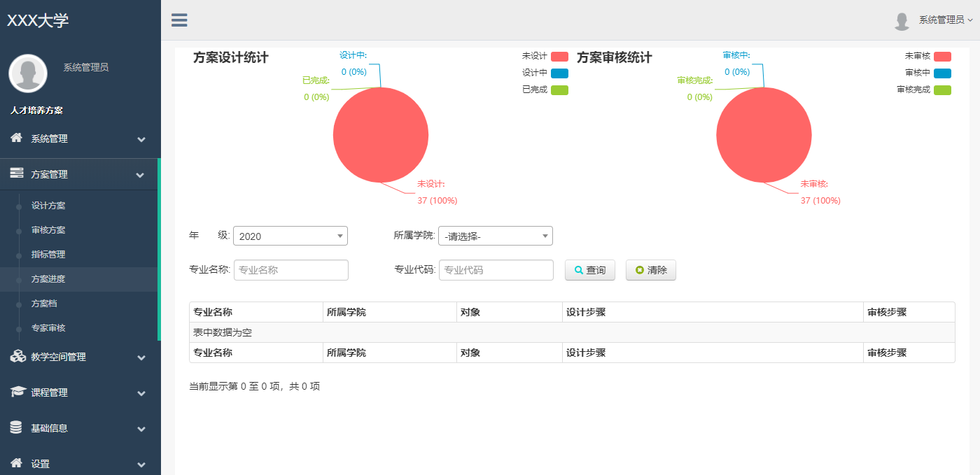The image size is (980, 475).
Task: Click the XXX大学 site title
Action: click(x=38, y=20)
